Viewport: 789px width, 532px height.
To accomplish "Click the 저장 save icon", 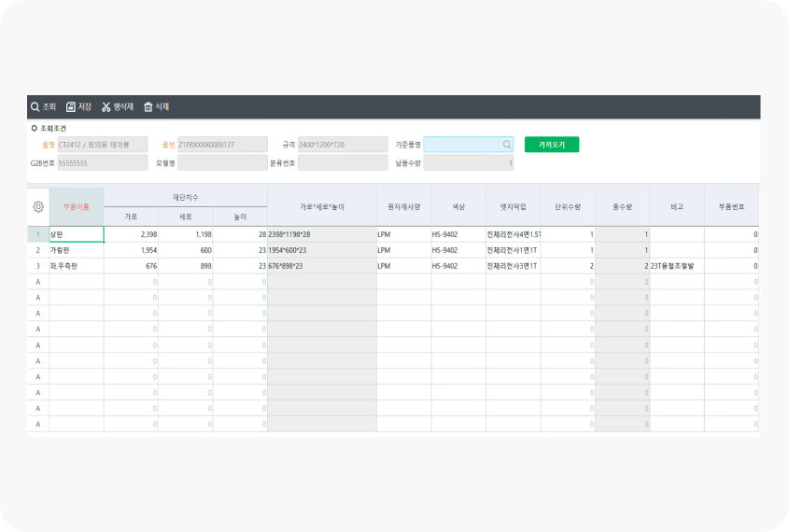I will (x=71, y=107).
